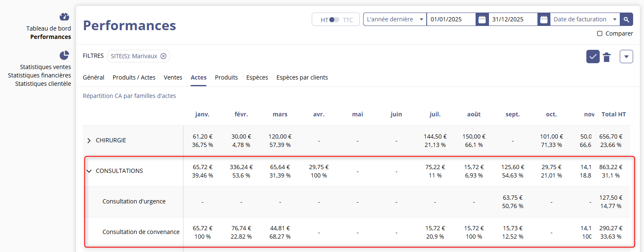Open the filter options arrow dropdown
This screenshot has width=644, height=252.
(626, 57)
